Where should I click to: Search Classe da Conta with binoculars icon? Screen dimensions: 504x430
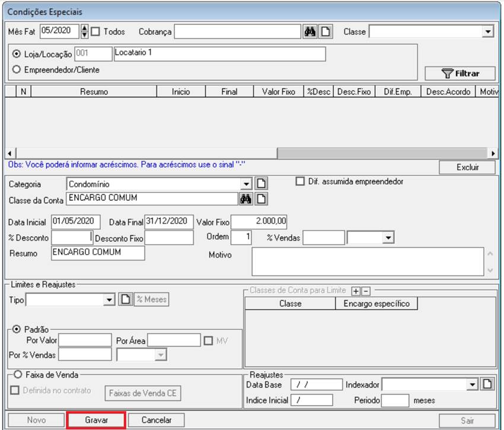pos(245,199)
